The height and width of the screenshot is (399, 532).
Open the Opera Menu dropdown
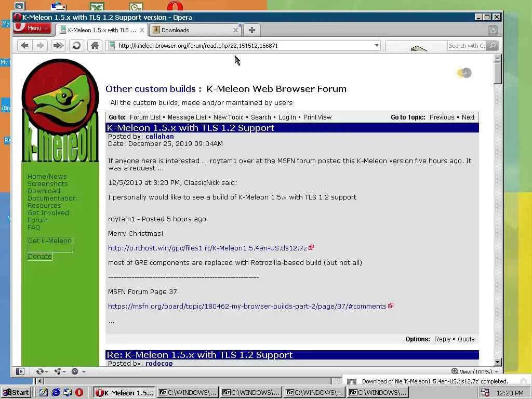point(33,28)
